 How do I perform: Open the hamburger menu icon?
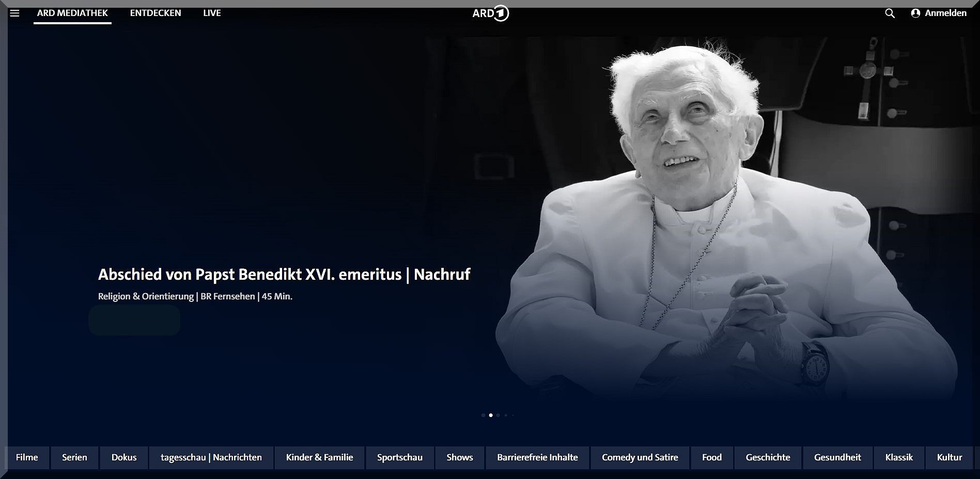coord(14,13)
